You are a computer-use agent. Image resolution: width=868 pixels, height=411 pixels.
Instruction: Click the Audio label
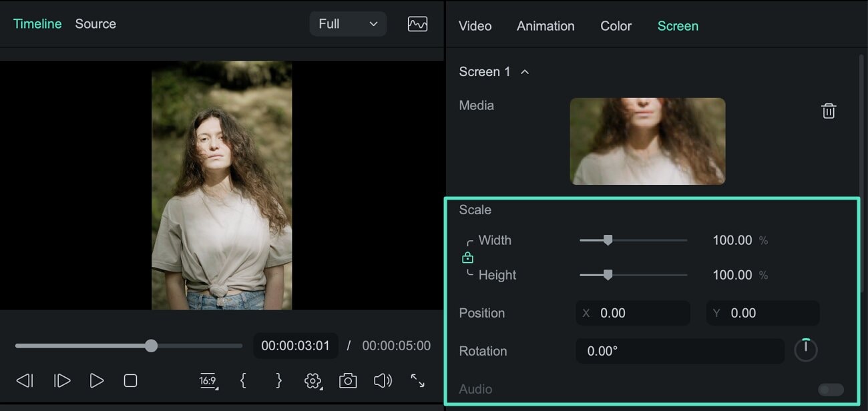click(475, 389)
